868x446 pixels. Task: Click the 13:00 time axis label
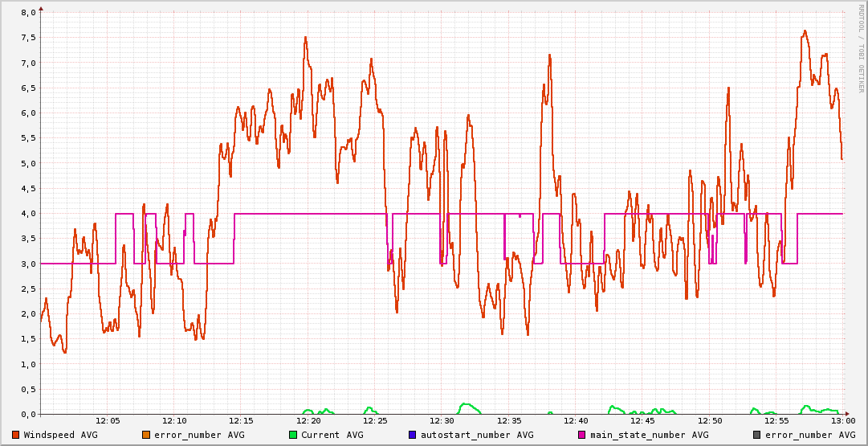pyautogui.click(x=842, y=420)
